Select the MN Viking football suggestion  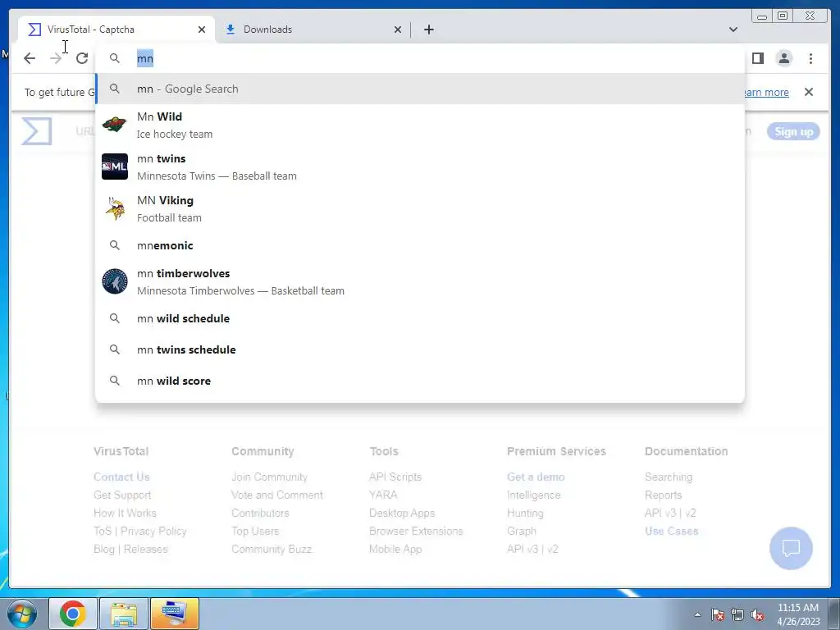[419, 208]
